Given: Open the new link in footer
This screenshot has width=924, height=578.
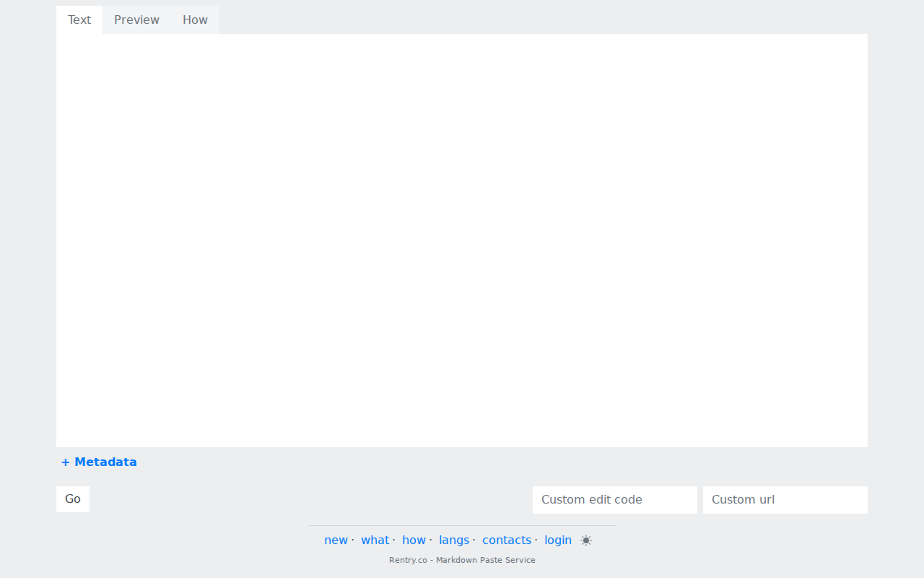Looking at the screenshot, I should click(x=336, y=540).
